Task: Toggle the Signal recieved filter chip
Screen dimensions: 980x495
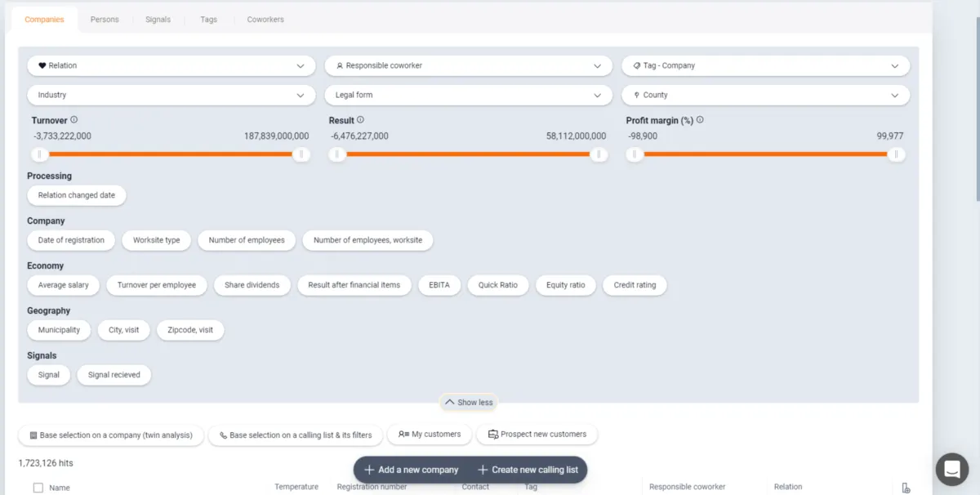Action: [114, 375]
